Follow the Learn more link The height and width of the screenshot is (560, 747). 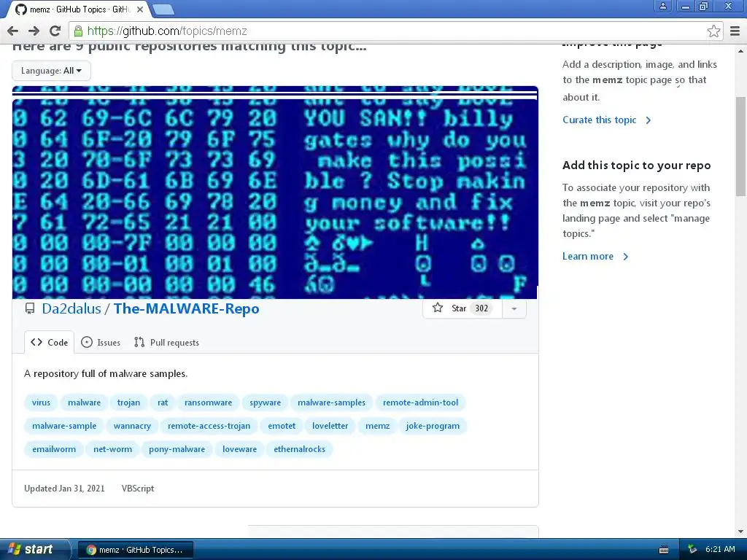point(595,256)
